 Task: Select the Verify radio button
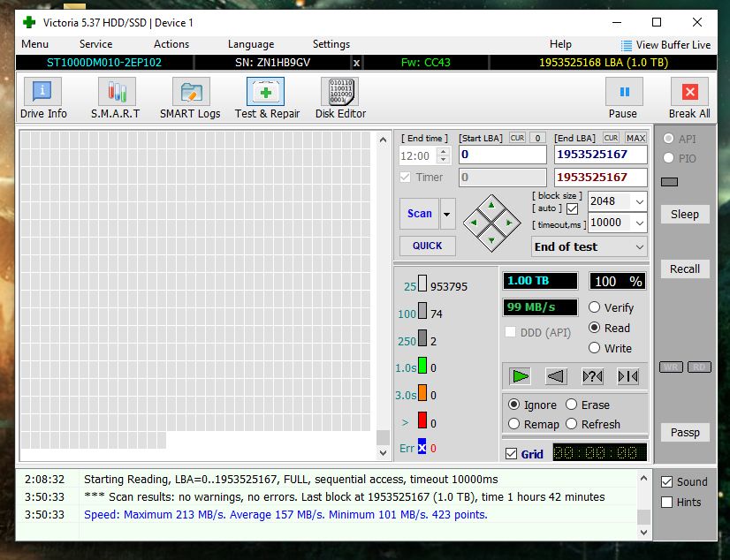594,307
